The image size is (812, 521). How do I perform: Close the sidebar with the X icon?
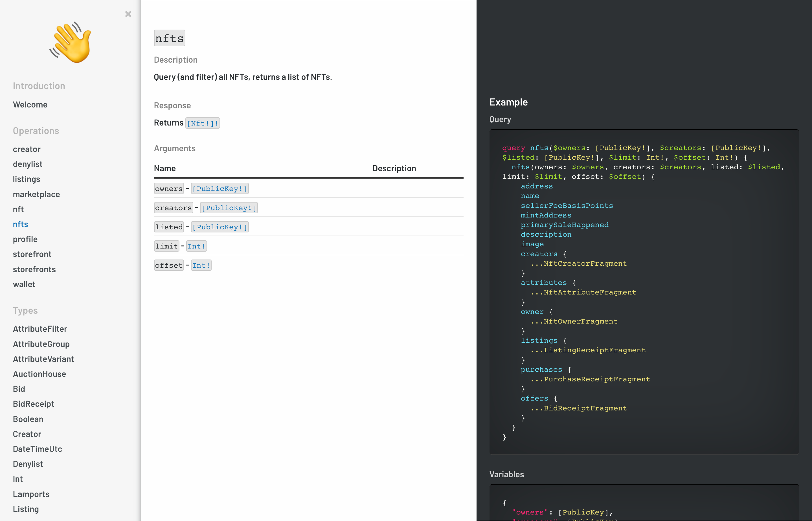(x=128, y=14)
